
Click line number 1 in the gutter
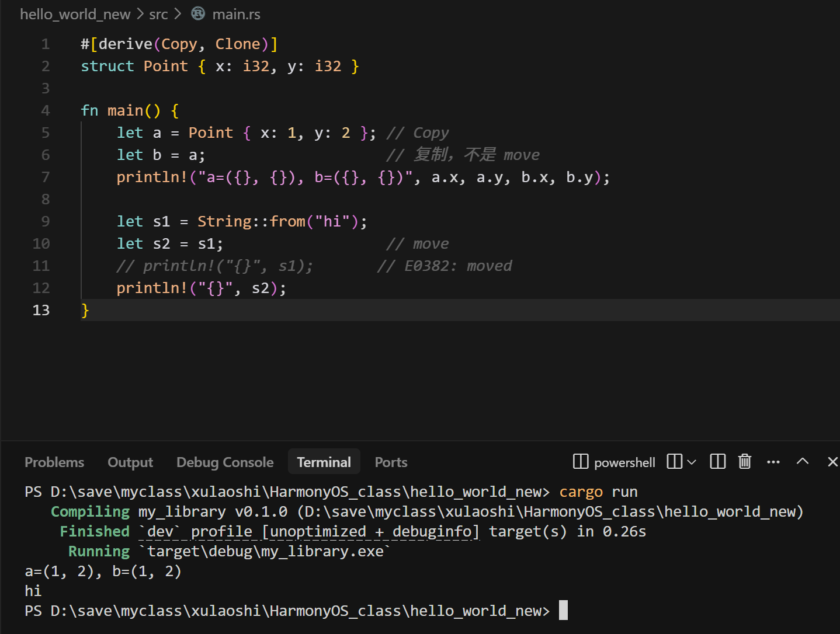[46, 44]
